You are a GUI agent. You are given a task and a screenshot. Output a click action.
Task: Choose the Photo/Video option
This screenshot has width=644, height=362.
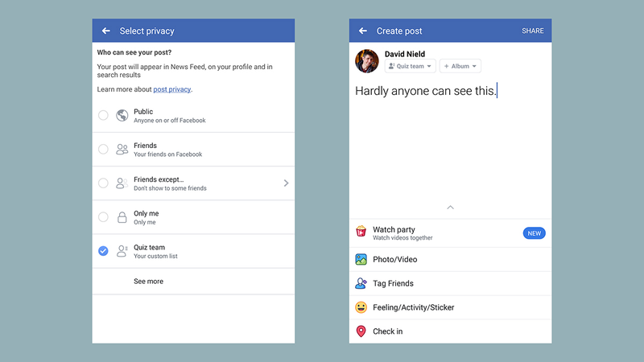pyautogui.click(x=450, y=259)
